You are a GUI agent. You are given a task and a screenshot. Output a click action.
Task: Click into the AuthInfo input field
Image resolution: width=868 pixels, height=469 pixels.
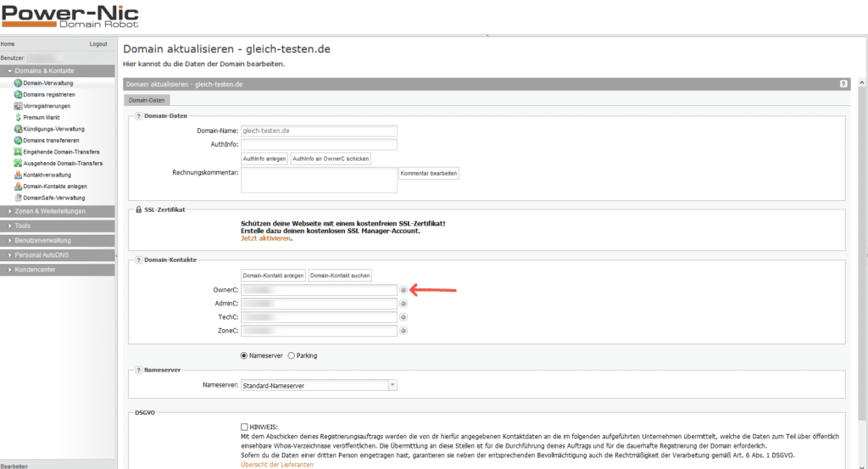point(320,144)
